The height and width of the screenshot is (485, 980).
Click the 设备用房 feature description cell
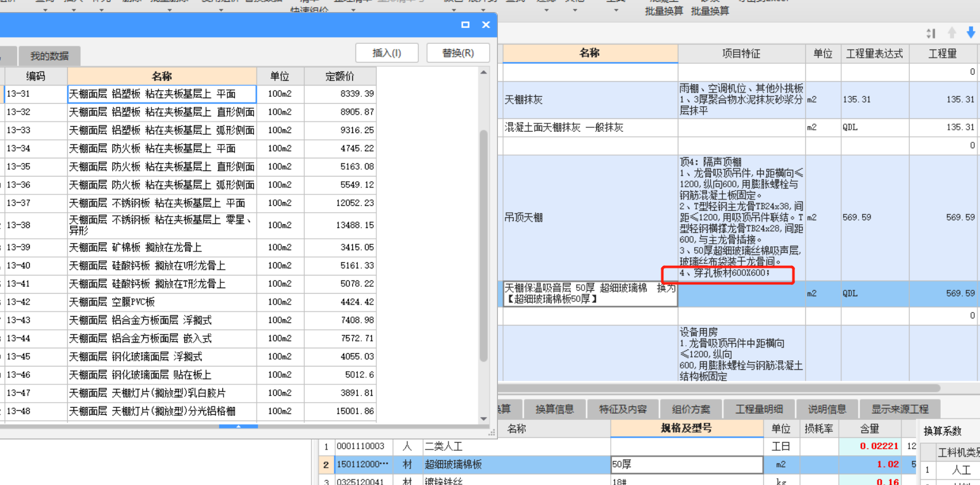[x=741, y=354]
